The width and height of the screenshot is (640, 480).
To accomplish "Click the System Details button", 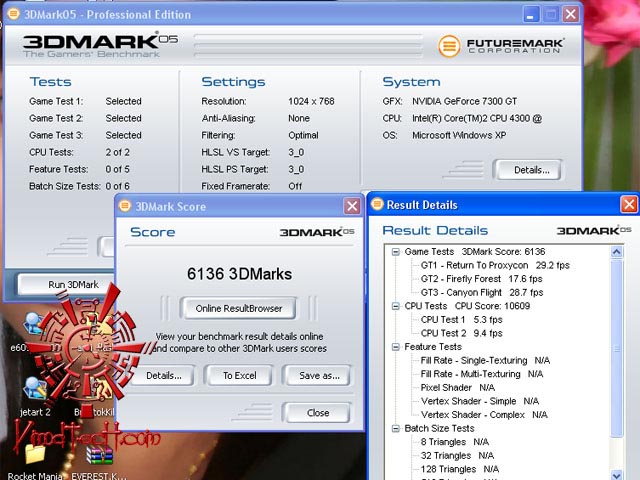I will click(528, 170).
